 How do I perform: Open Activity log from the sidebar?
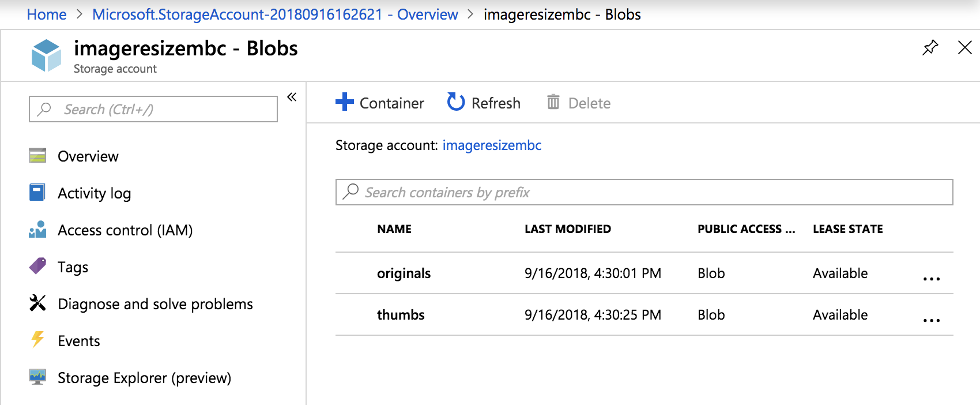click(x=94, y=193)
